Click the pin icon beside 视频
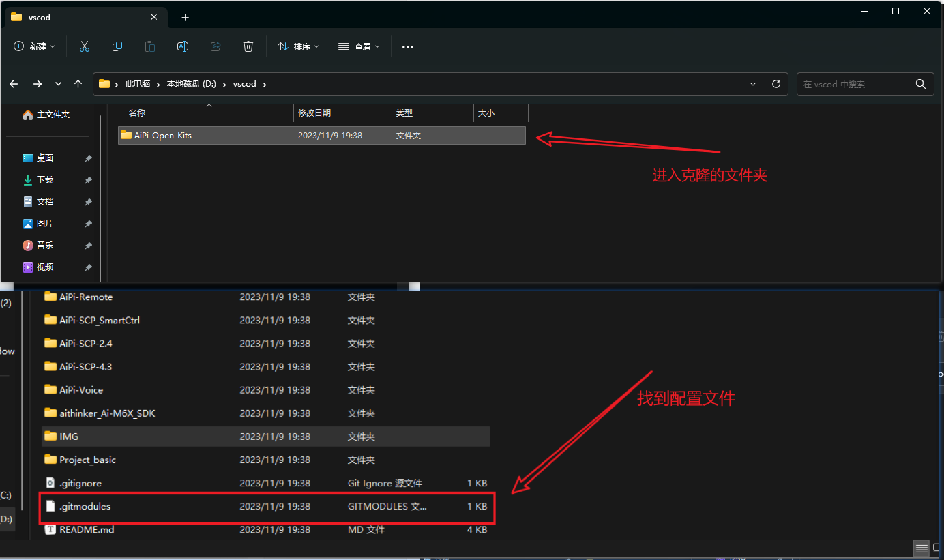The width and height of the screenshot is (944, 560). (88, 267)
